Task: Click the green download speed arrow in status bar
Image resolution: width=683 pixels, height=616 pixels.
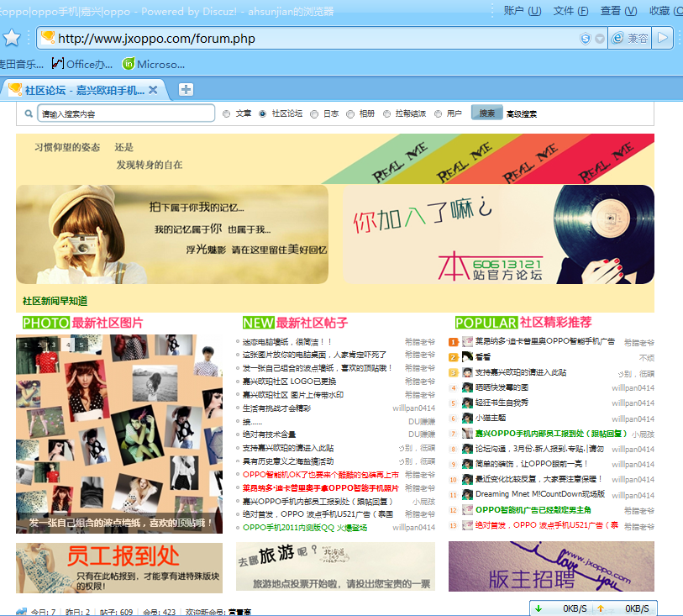Action: (539, 608)
